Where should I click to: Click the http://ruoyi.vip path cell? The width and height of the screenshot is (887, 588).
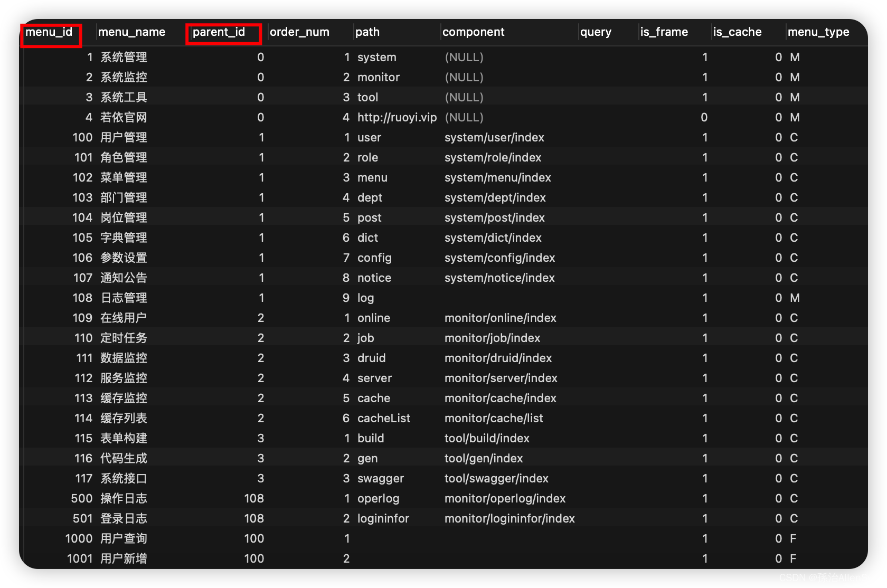click(x=397, y=117)
